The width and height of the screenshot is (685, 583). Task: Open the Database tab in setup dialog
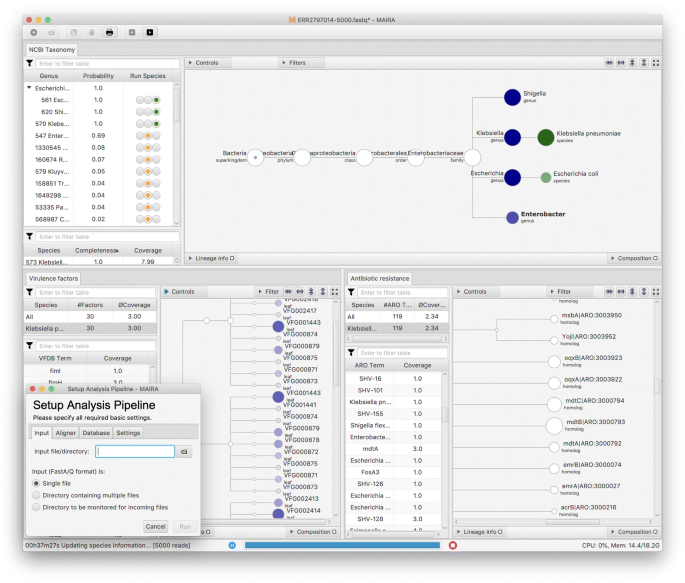(x=96, y=433)
